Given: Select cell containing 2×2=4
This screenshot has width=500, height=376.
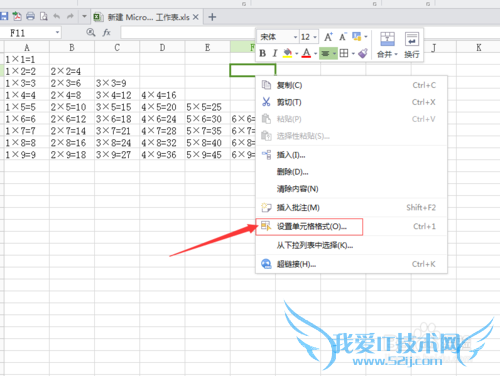Looking at the screenshot, I should tap(72, 71).
